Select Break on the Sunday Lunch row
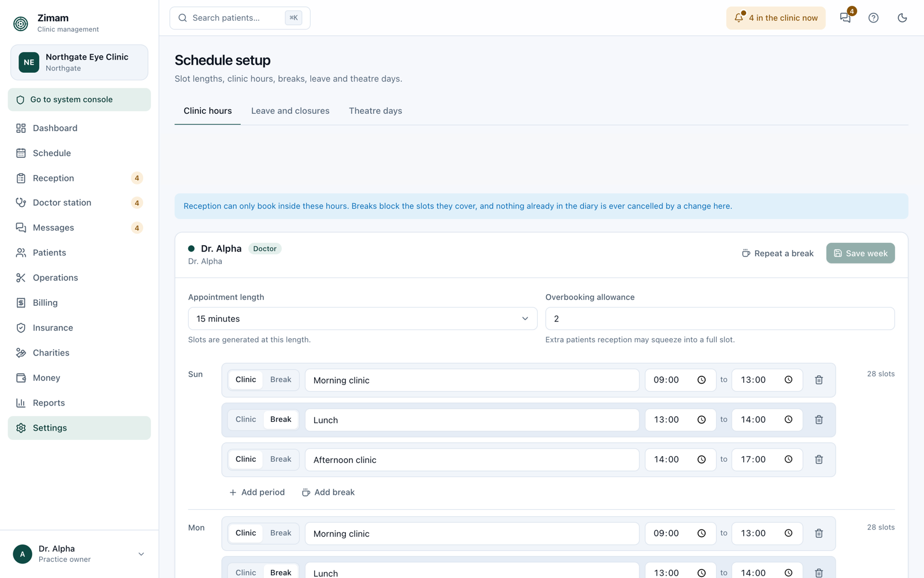Image resolution: width=924 pixels, height=578 pixels. 281,420
